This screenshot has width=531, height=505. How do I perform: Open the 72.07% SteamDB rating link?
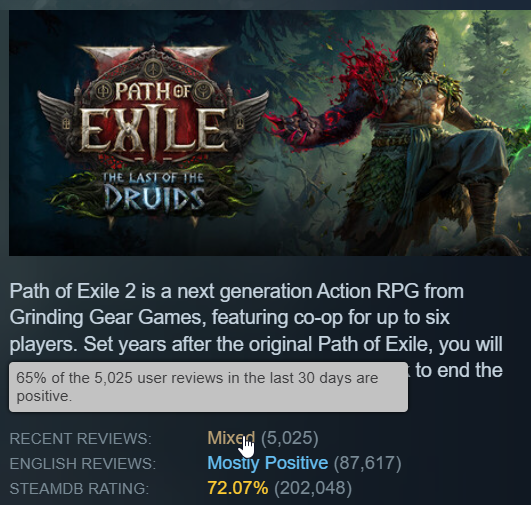(x=238, y=488)
